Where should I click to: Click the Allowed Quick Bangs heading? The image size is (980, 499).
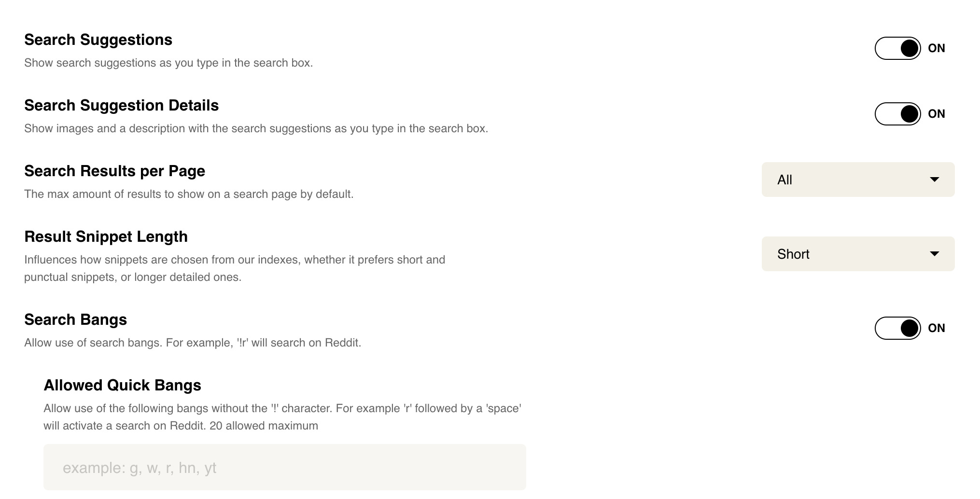tap(122, 385)
